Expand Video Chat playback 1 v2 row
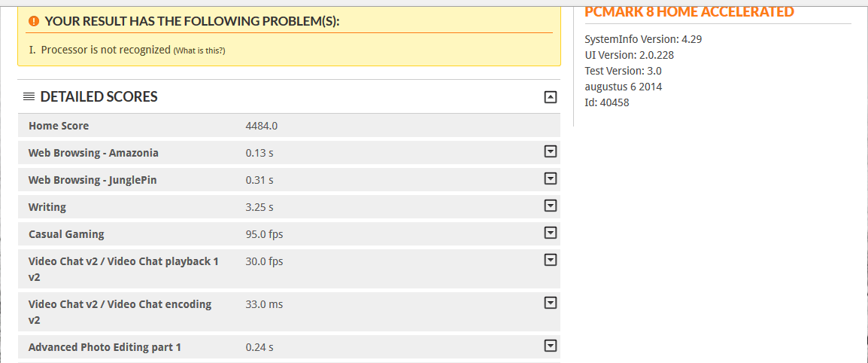This screenshot has width=868, height=363. (x=550, y=261)
